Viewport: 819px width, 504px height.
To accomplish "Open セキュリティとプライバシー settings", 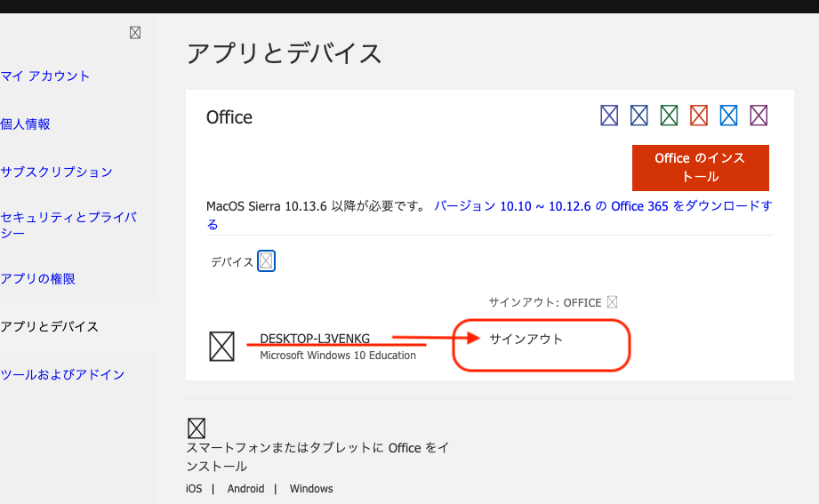I will point(68,225).
